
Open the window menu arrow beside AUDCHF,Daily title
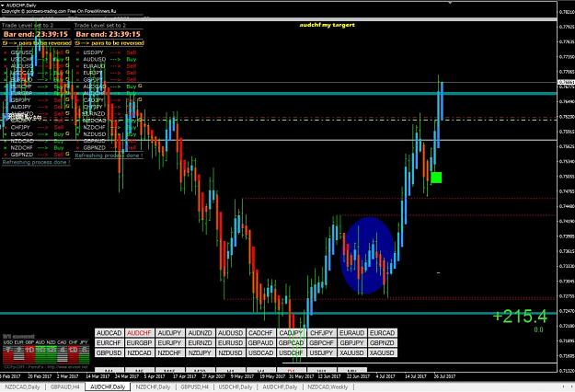pos(3,6)
